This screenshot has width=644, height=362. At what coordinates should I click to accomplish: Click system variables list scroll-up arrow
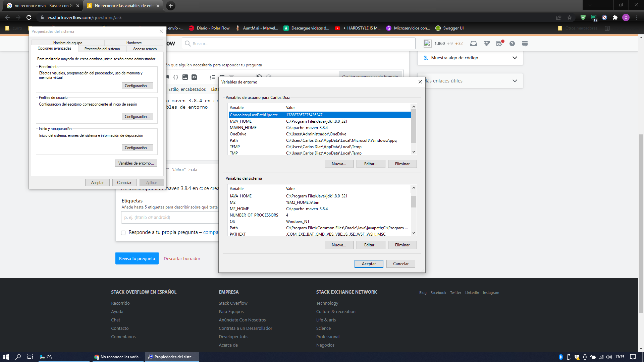point(414,188)
